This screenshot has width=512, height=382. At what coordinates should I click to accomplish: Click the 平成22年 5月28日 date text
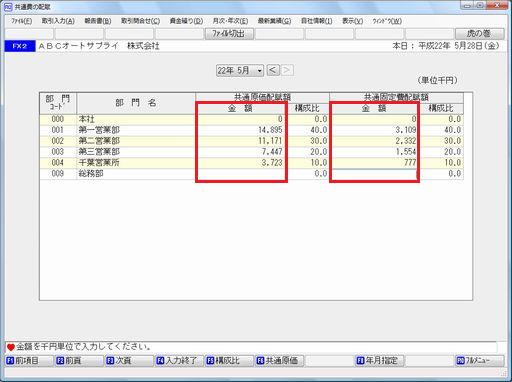click(x=459, y=46)
